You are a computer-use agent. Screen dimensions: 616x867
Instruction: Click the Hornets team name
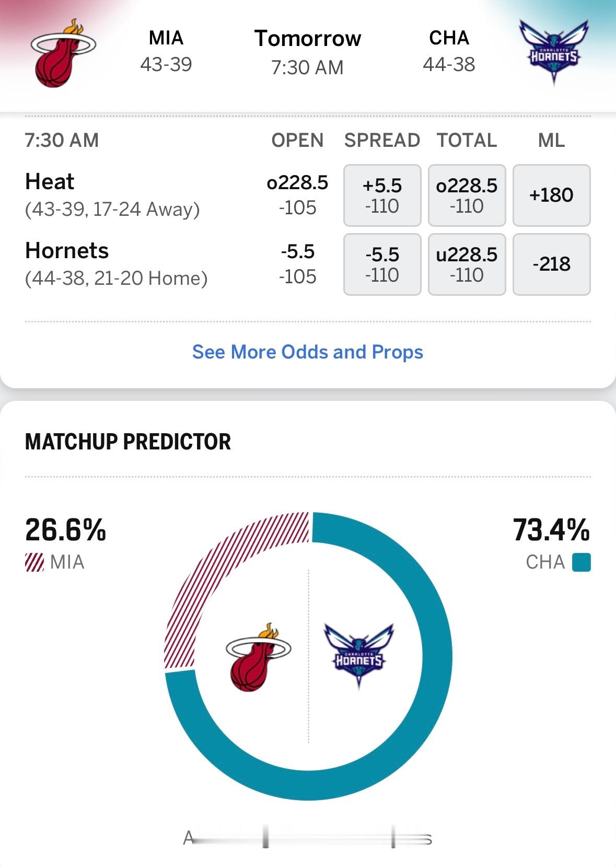point(67,250)
